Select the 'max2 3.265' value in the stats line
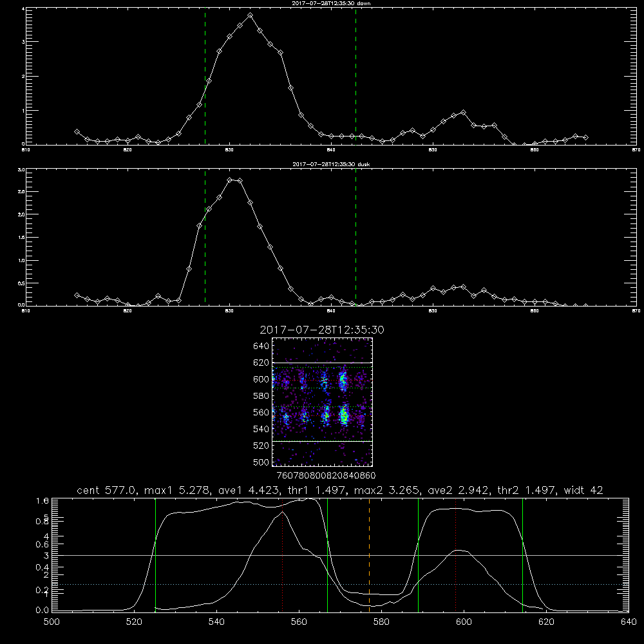 point(387,490)
